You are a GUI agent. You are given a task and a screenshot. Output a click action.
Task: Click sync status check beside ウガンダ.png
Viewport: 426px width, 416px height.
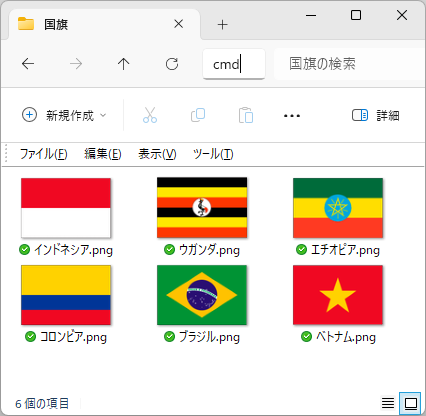click(170, 250)
